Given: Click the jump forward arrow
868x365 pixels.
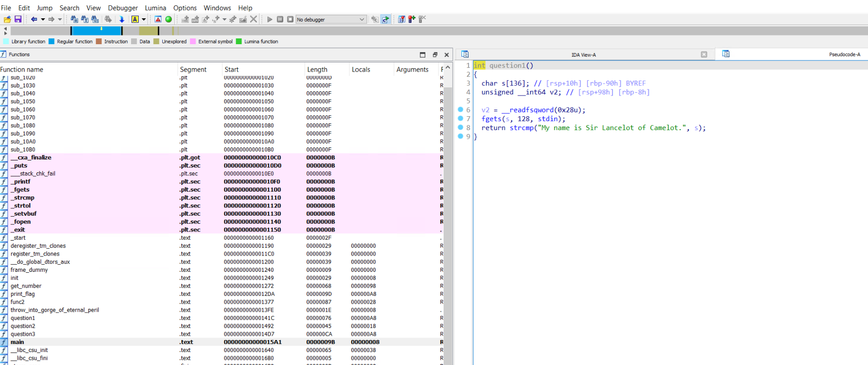Looking at the screenshot, I should coord(51,19).
